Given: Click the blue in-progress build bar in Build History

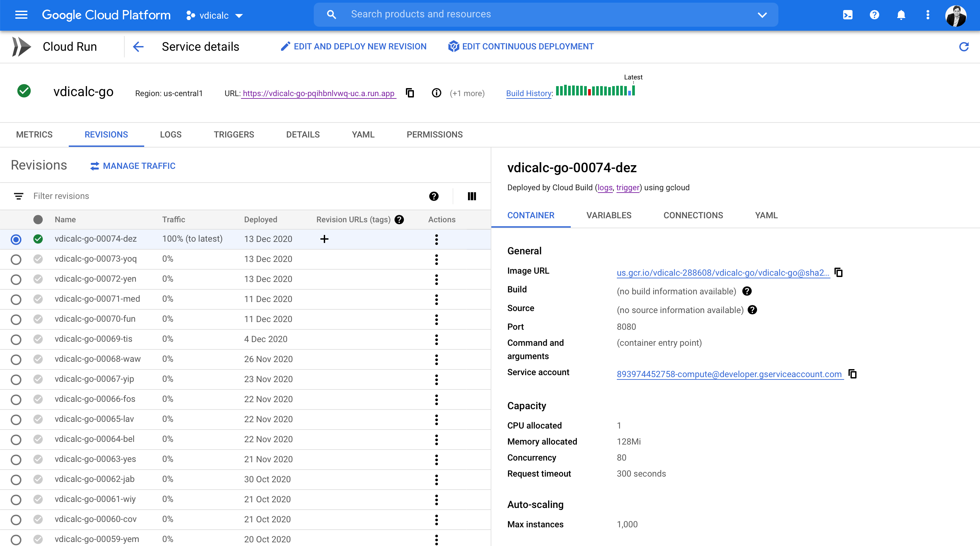Looking at the screenshot, I should 630,93.
